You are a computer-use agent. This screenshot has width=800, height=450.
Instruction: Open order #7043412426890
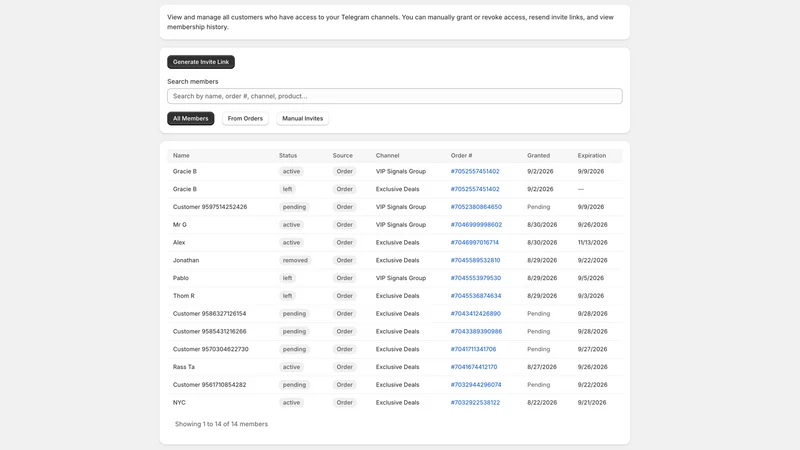tap(476, 314)
